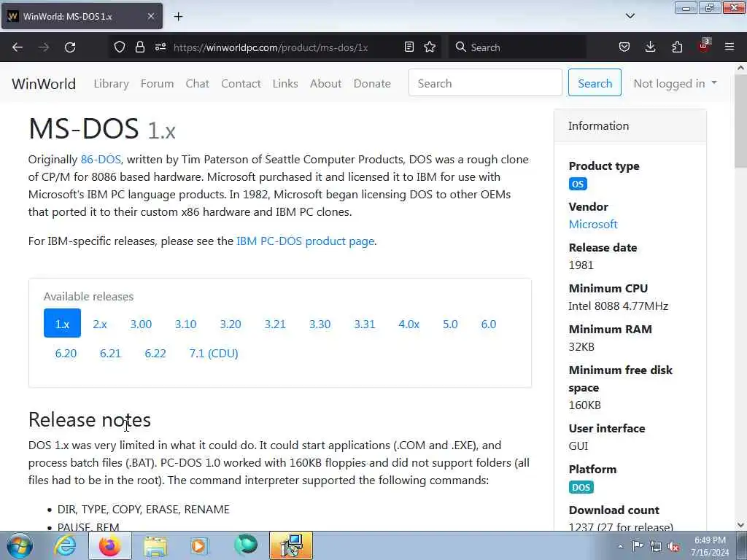Viewport: 747px width, 560px height.
Task: Open the extensions puzzle icon
Action: pos(677,47)
